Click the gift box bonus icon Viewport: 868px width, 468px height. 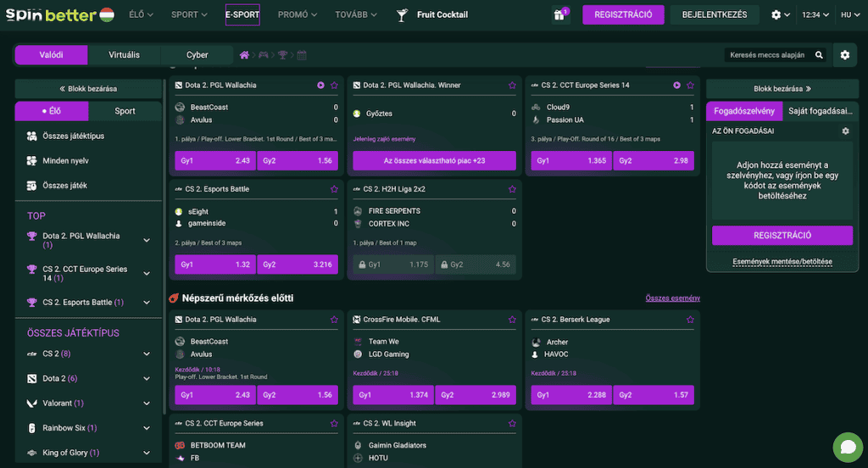point(559,15)
